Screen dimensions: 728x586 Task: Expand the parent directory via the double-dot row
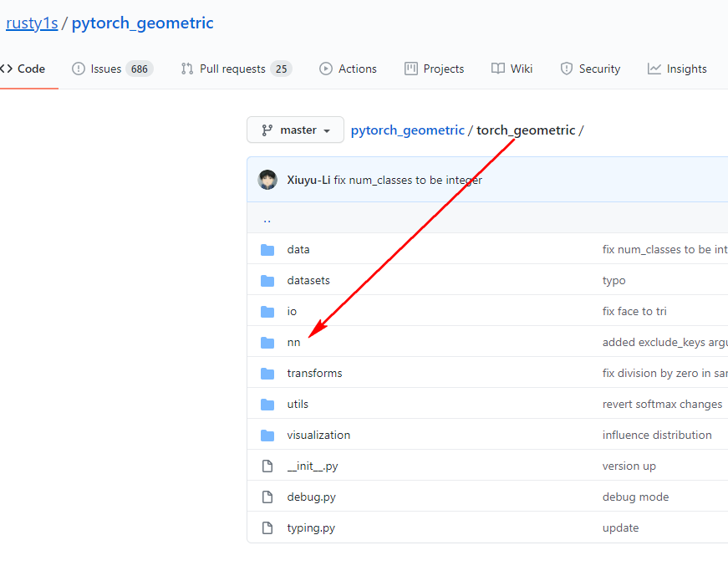point(267,218)
